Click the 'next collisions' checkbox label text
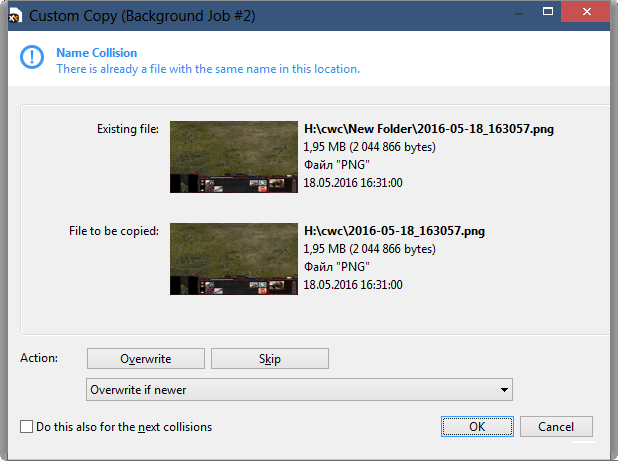 pos(124,427)
